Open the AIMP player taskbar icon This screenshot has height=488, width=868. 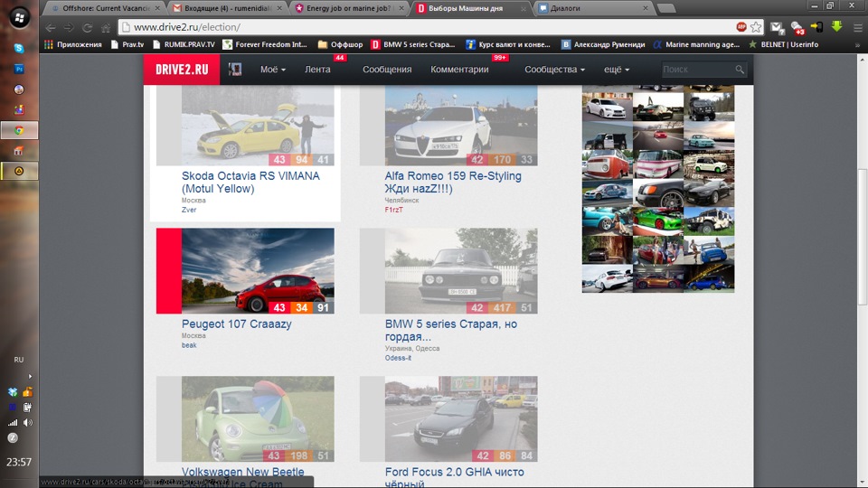(x=19, y=171)
